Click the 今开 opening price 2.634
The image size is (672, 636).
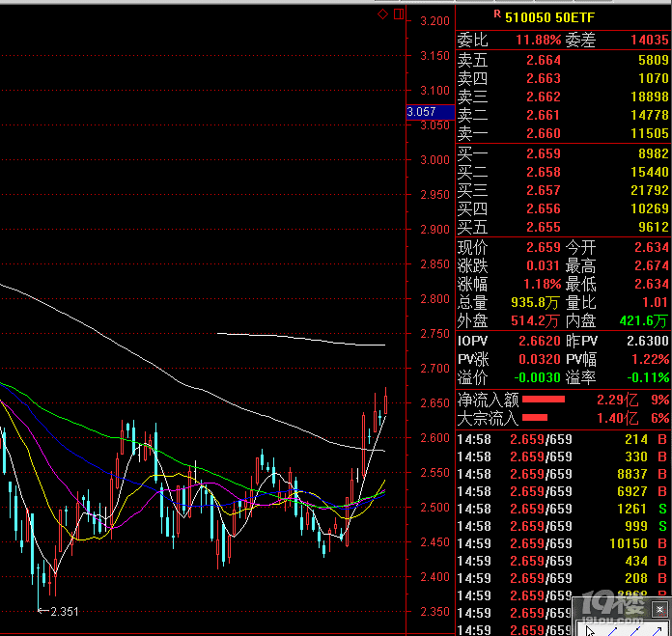(652, 247)
